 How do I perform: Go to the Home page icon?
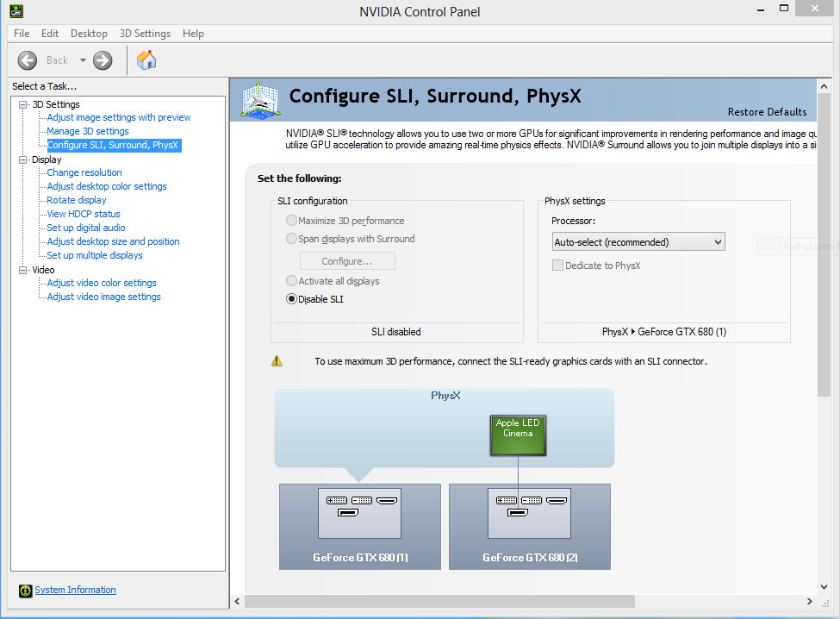coord(146,60)
